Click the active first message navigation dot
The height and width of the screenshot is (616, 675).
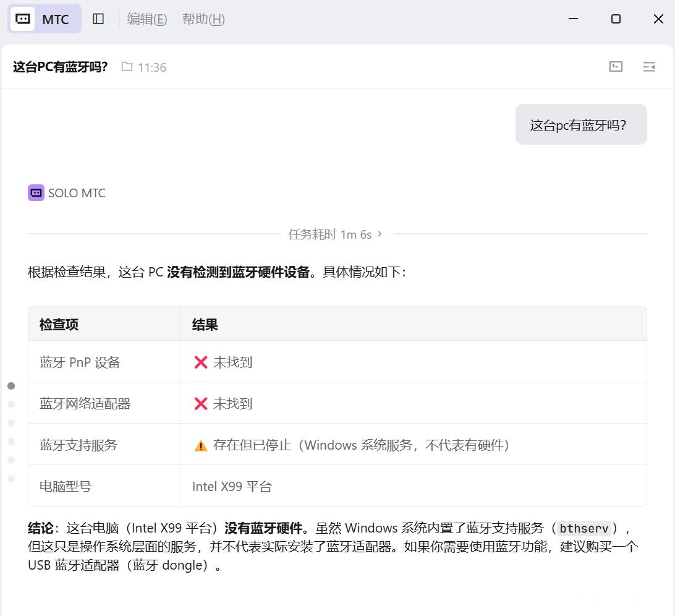(x=11, y=385)
